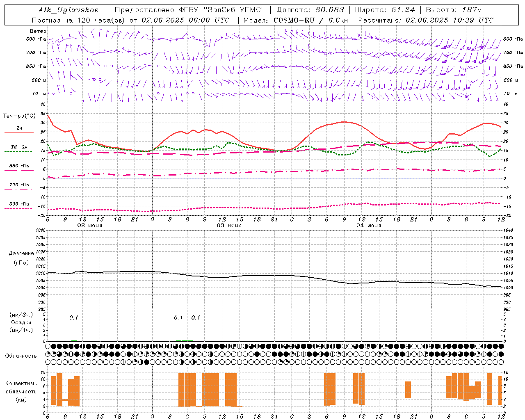Click the (гПа) pressure unit label
The width and height of the screenshot is (525, 420).
point(21,263)
